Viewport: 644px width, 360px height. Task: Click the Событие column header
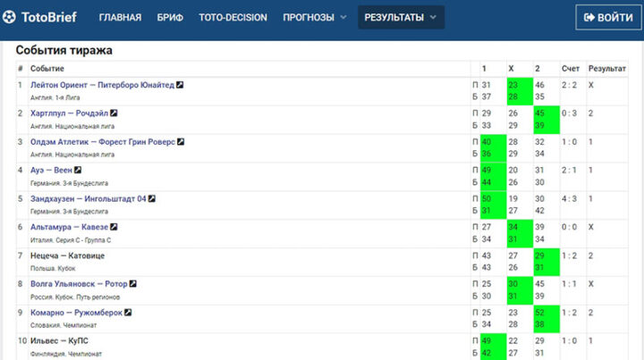[47, 69]
